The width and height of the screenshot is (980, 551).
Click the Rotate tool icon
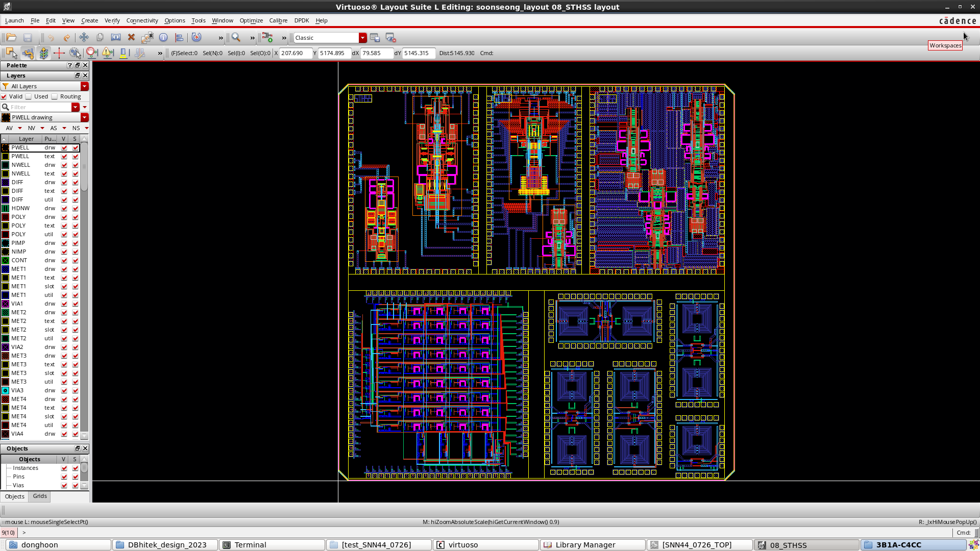[x=197, y=37]
